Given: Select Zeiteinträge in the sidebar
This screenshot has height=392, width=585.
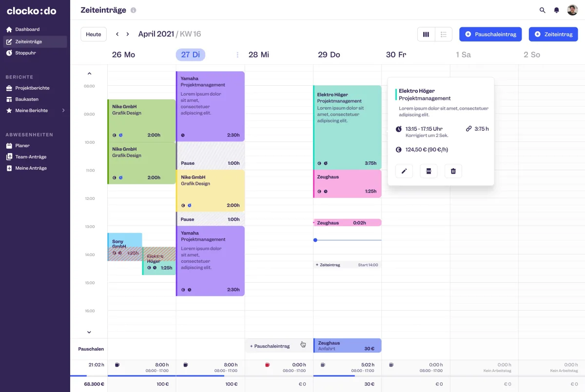Looking at the screenshot, I should click(34, 41).
